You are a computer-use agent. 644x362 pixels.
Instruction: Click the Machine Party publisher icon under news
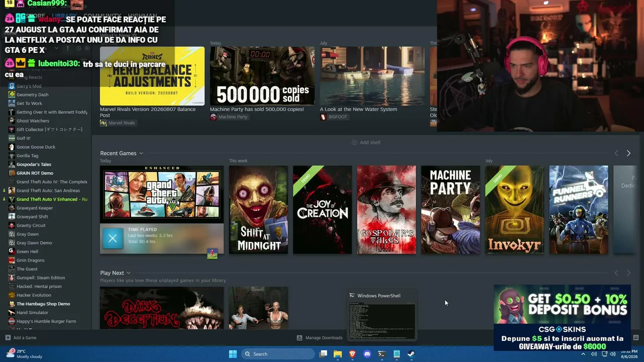213,117
